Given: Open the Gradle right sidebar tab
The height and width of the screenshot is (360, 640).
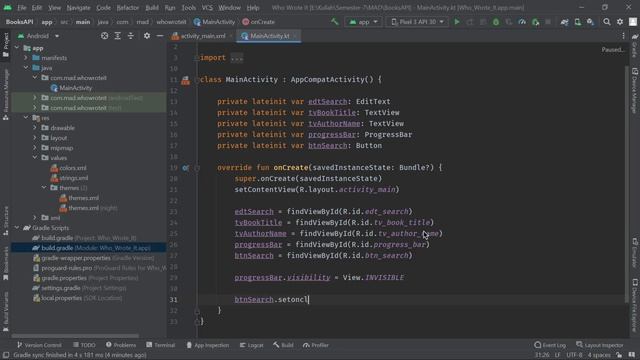Looking at the screenshot, I should coord(635,46).
